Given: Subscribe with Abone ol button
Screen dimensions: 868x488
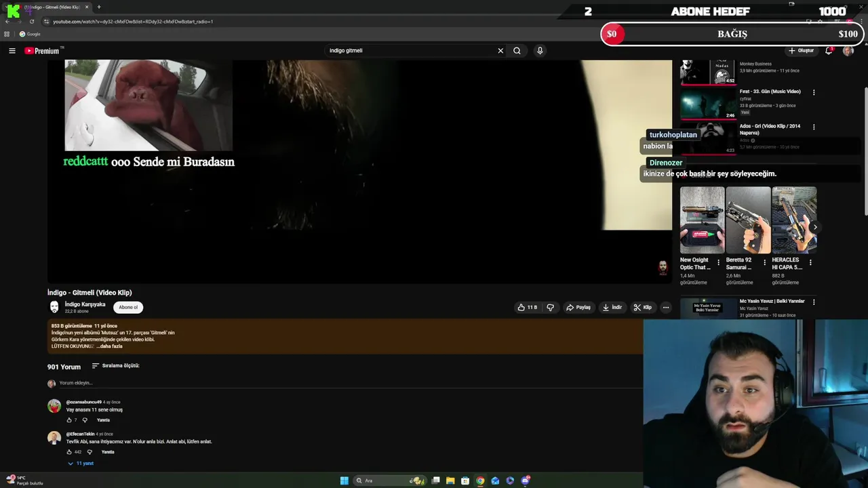Looking at the screenshot, I should click(x=128, y=307).
